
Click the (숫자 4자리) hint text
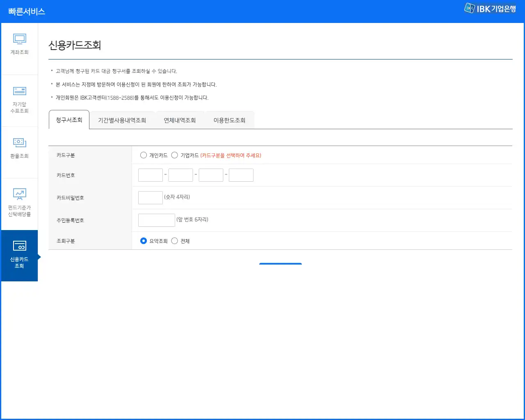pos(177,197)
